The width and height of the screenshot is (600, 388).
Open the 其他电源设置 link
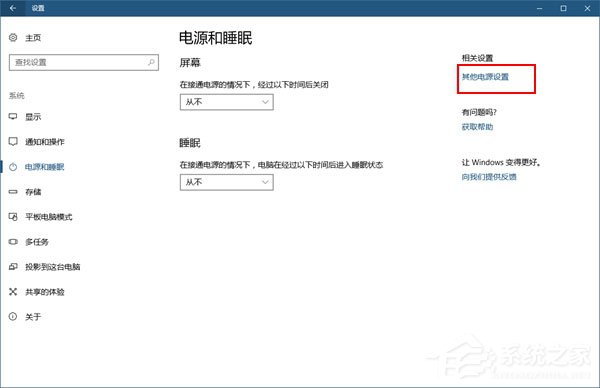click(x=485, y=77)
